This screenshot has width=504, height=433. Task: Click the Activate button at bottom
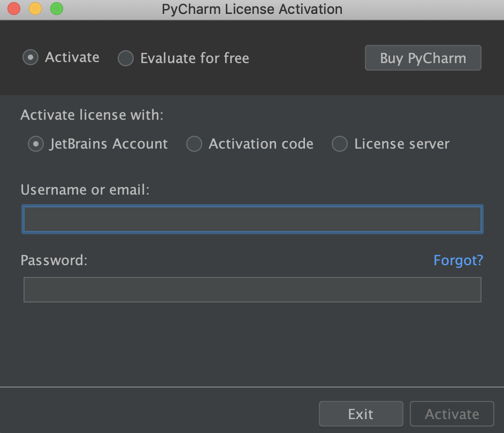point(452,414)
